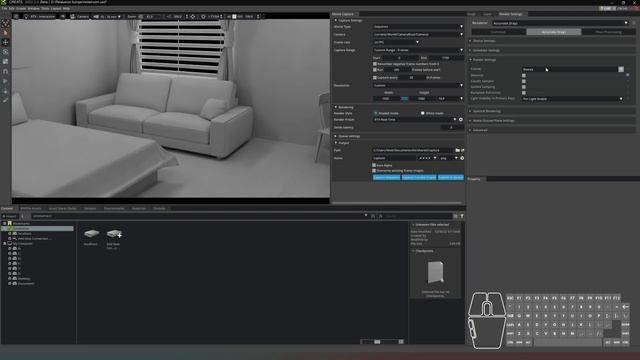
Task: Open the output path location icon
Action: coord(462,150)
